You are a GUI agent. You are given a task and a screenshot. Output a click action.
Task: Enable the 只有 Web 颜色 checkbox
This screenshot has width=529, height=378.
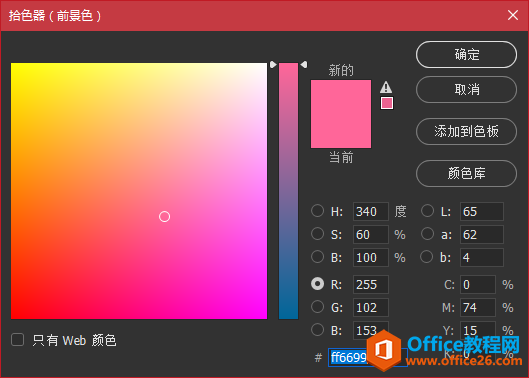pos(17,340)
